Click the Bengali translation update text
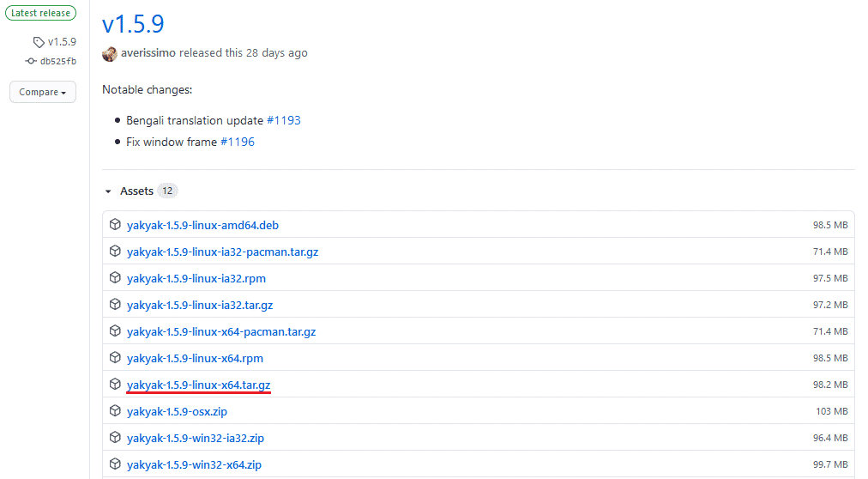This screenshot has height=479, width=868. click(x=195, y=120)
